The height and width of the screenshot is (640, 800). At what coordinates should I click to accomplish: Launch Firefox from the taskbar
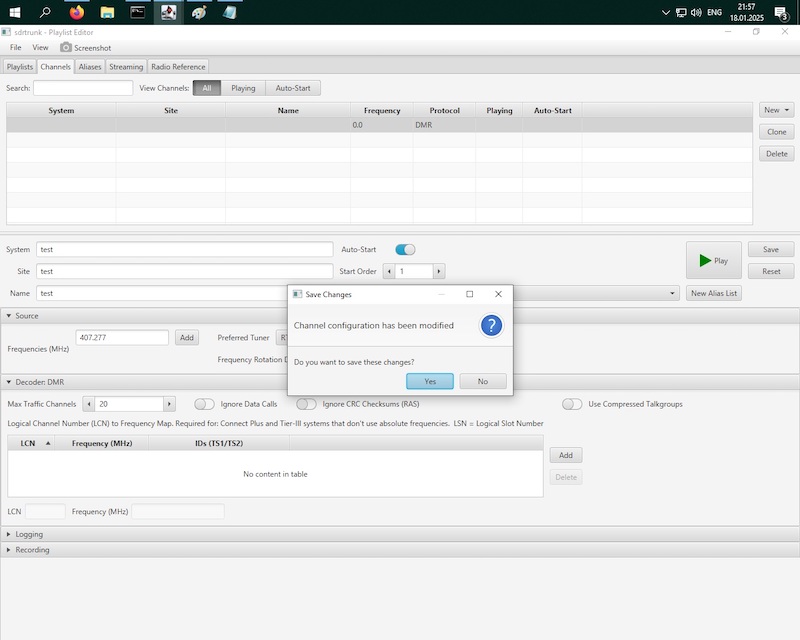[x=77, y=12]
